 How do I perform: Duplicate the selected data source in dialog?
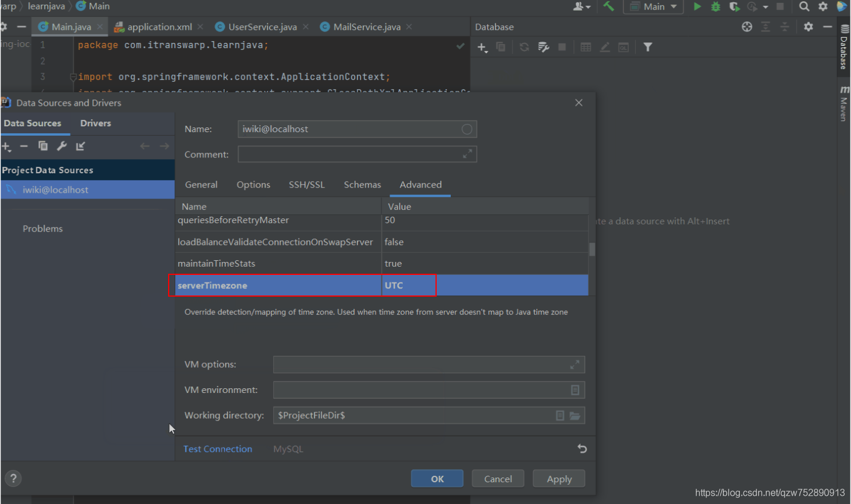pos(43,146)
